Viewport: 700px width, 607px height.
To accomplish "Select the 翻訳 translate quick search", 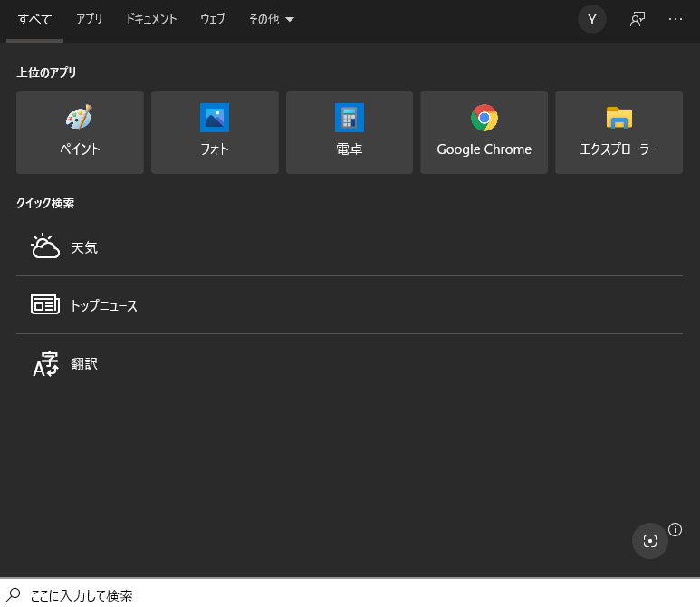I will coord(350,363).
